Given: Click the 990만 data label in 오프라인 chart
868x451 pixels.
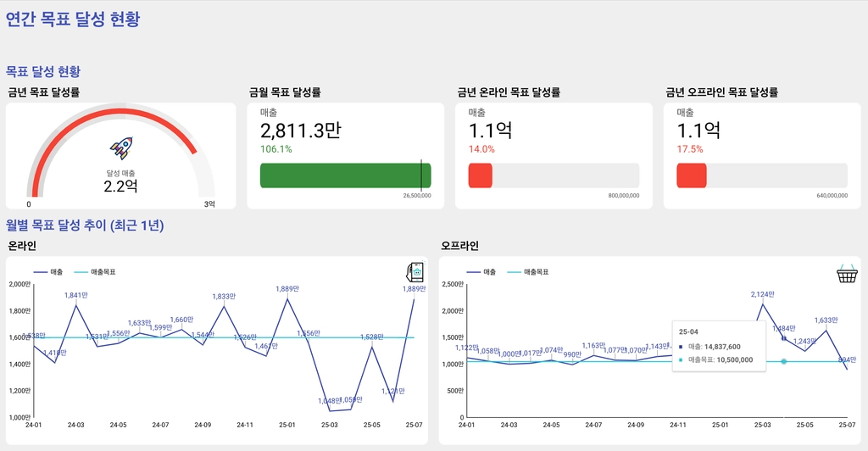Looking at the screenshot, I should [572, 354].
